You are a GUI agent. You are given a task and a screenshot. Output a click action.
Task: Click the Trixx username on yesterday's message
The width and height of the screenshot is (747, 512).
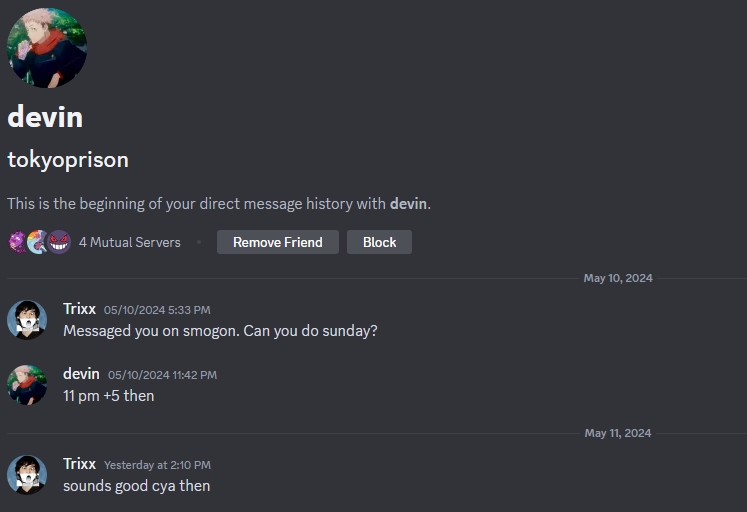coord(79,464)
